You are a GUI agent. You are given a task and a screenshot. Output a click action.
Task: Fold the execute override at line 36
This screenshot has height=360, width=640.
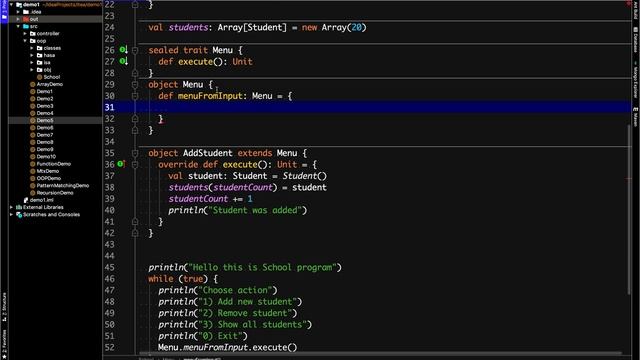pyautogui.click(x=135, y=164)
